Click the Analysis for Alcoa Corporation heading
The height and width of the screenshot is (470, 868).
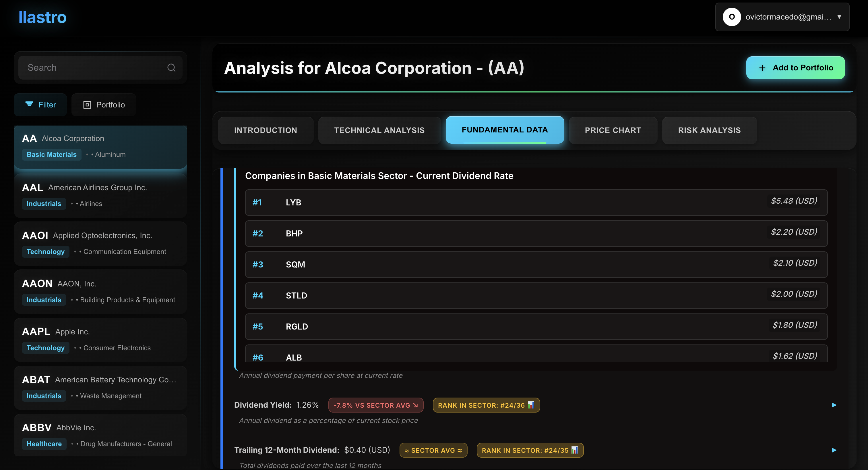(374, 68)
